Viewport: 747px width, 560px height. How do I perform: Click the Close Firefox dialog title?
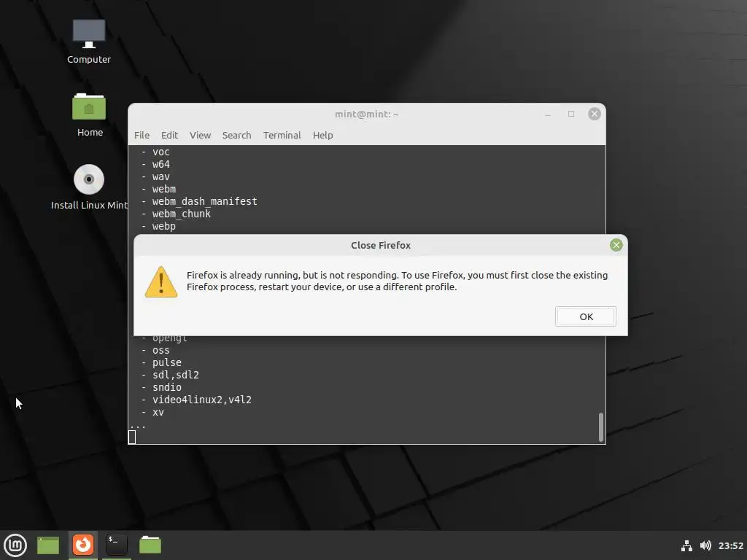[x=381, y=245]
